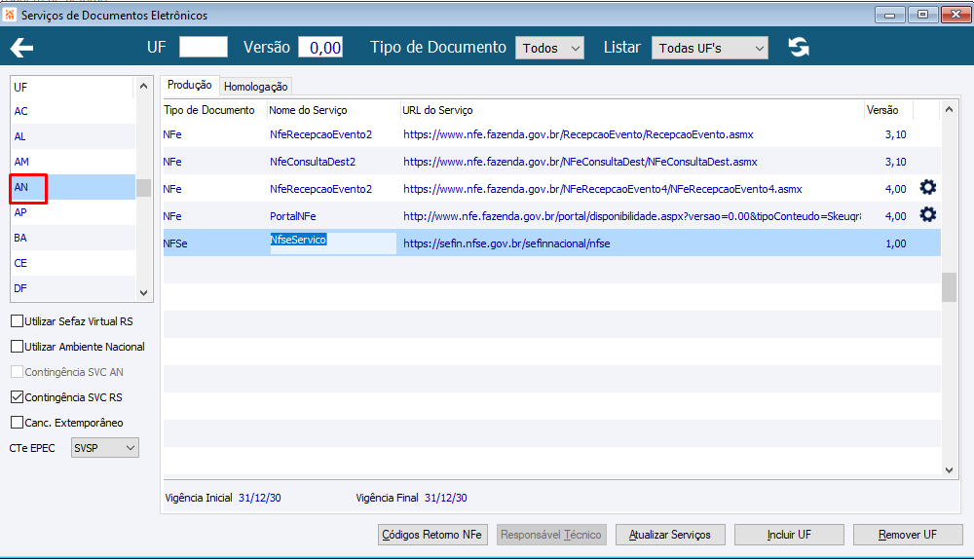
Task: Click the NFeRecepcaoEvento4.asmx URL cell
Action: click(x=603, y=189)
